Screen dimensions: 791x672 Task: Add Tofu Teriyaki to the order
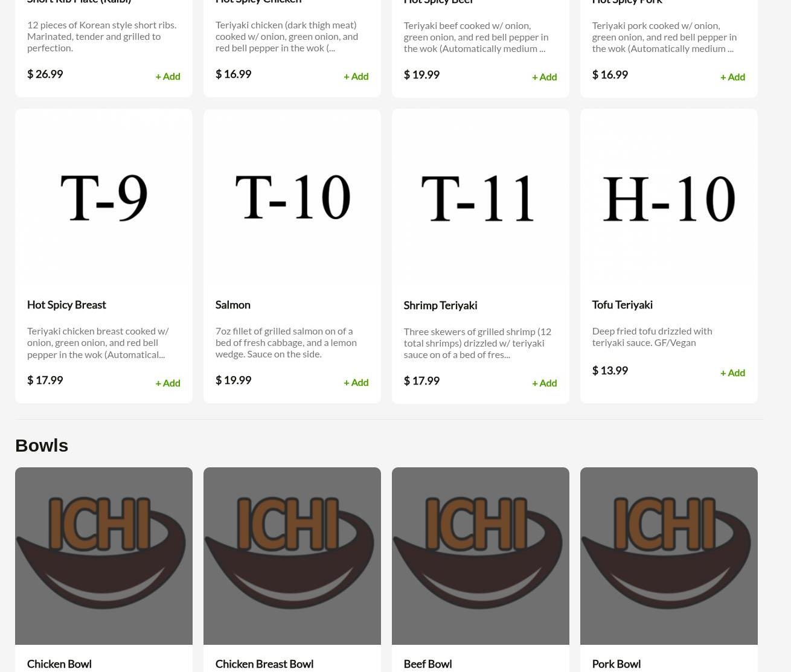733,373
